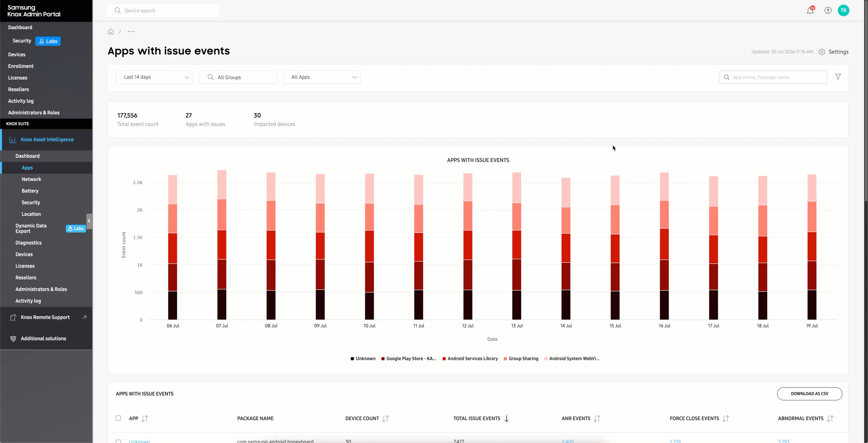Open Knox Remote Support external arrow

pos(84,317)
